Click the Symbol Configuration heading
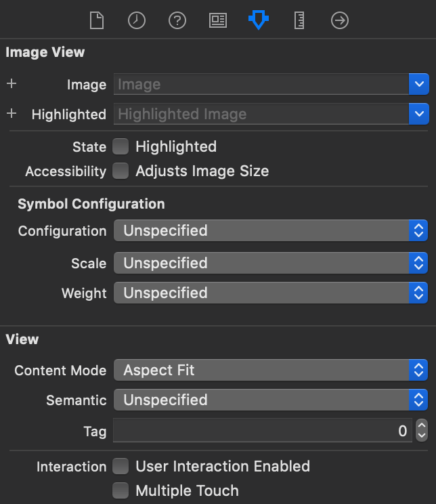The height and width of the screenshot is (504, 436). pos(91,204)
